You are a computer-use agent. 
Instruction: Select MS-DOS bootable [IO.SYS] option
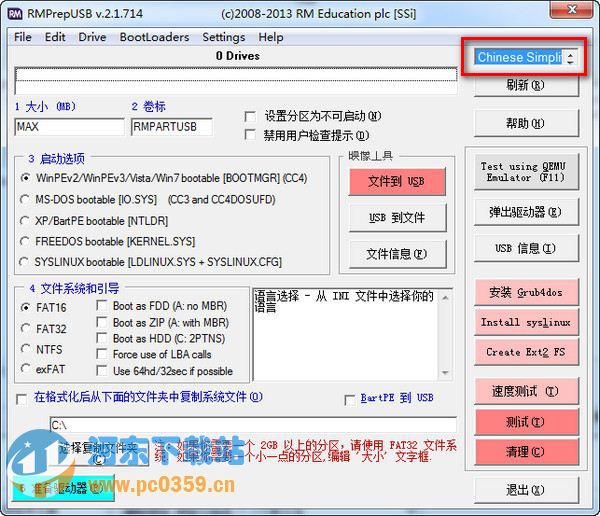coord(25,199)
